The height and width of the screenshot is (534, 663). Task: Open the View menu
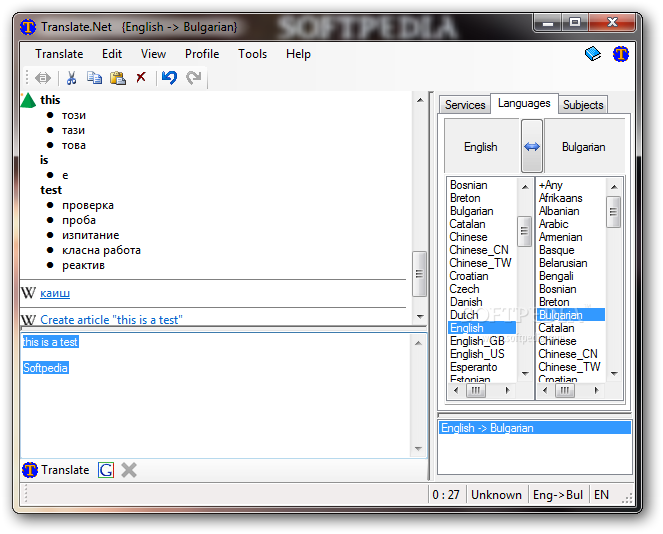153,54
